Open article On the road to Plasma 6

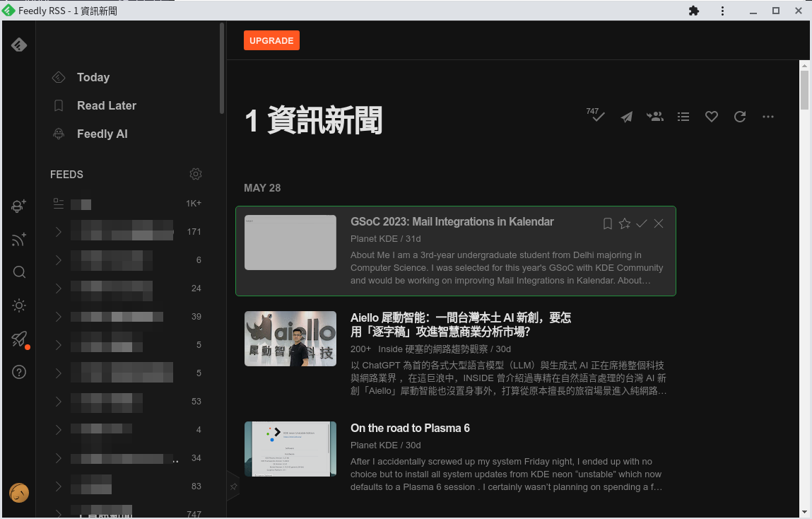click(410, 428)
